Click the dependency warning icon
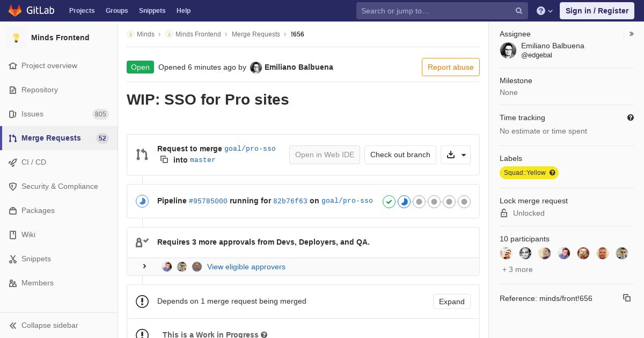Image resolution: width=644 pixels, height=338 pixels. (x=142, y=302)
